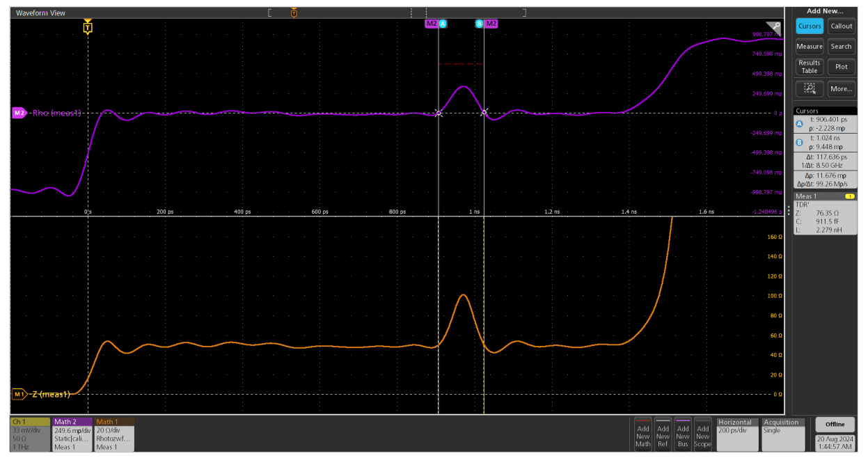This screenshot has width=868, height=458.
Task: Add a Results Table
Action: click(810, 67)
